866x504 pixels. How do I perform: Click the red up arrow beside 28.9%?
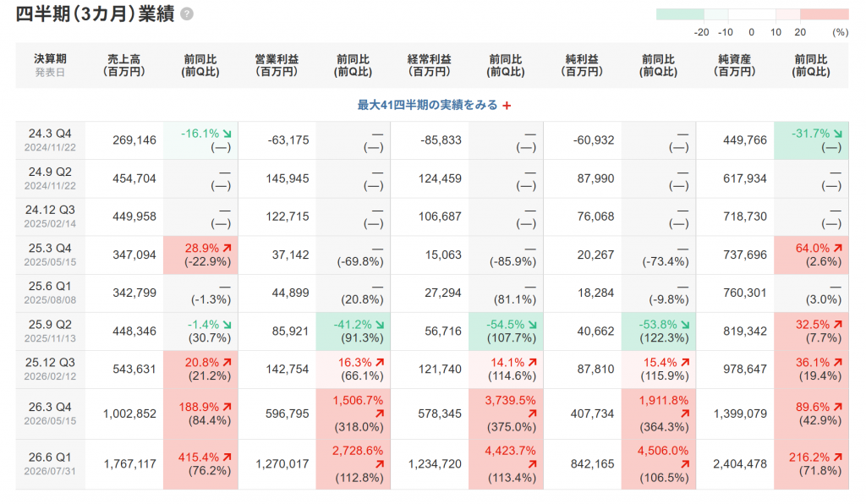[x=227, y=249]
